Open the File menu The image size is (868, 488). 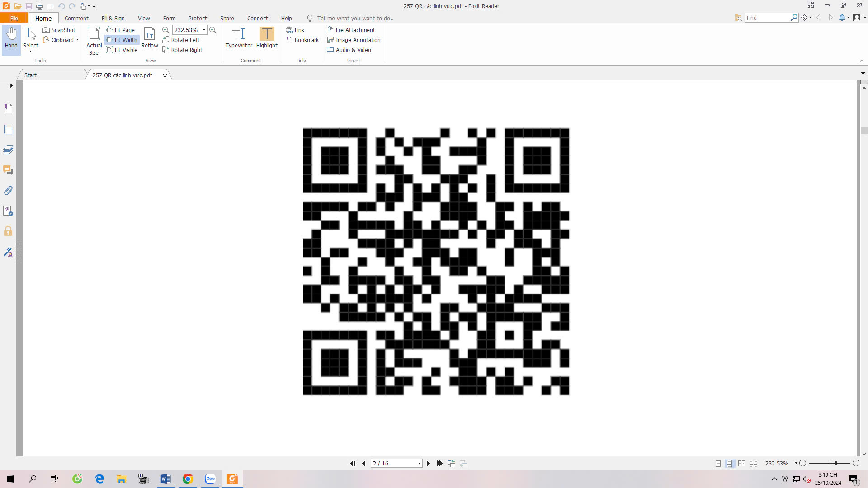(x=14, y=18)
